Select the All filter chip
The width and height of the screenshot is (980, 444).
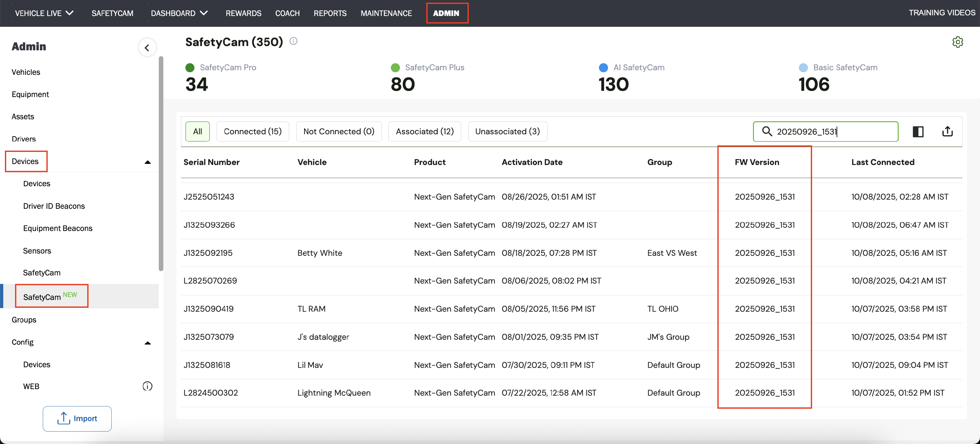tap(197, 132)
